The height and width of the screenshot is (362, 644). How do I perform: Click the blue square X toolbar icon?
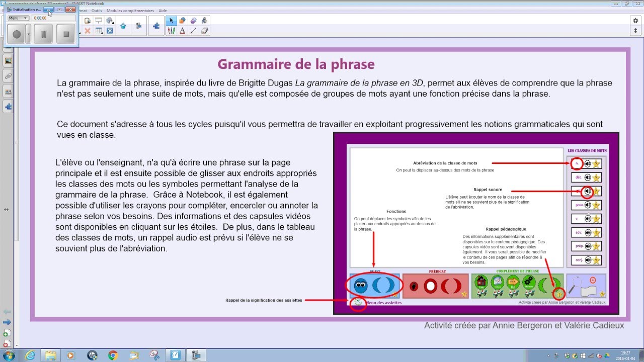(109, 31)
